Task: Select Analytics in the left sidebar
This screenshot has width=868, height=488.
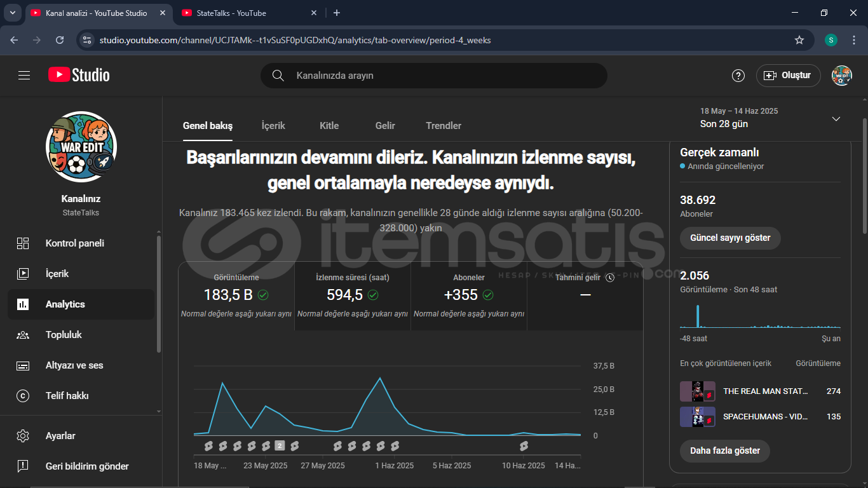Action: point(81,304)
